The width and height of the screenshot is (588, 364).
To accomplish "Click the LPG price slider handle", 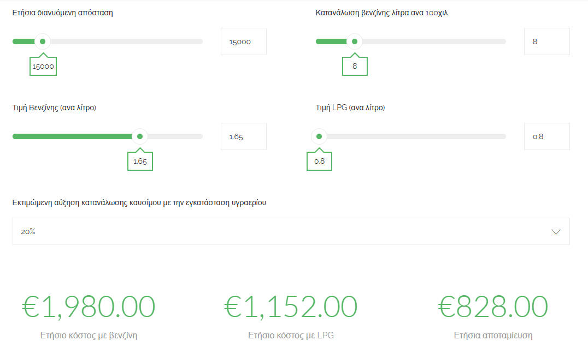I will click(x=319, y=136).
